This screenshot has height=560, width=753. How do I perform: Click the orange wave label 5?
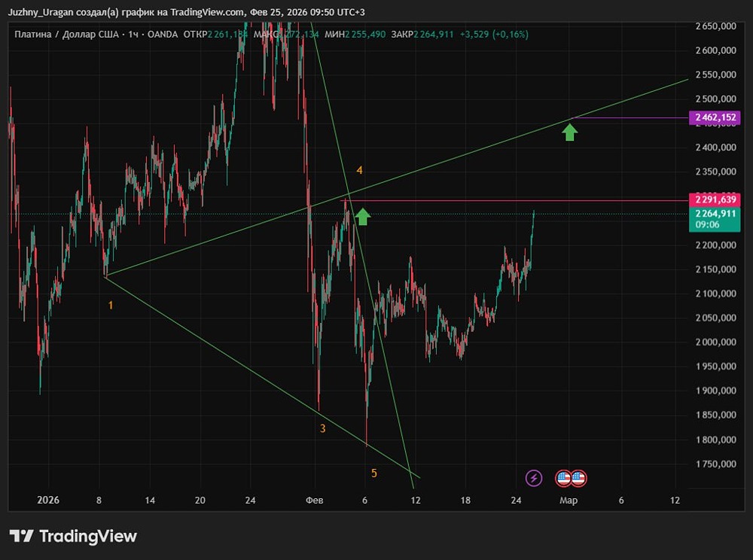[374, 473]
